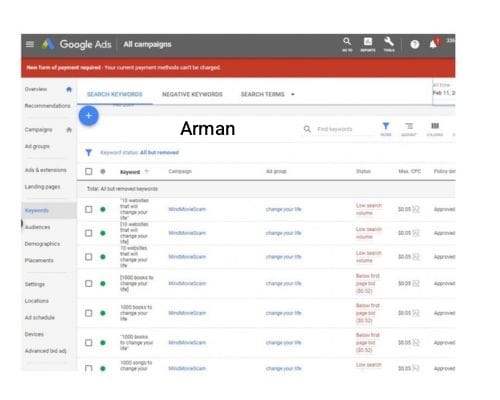Click the blue plus add keyword button

(89, 116)
